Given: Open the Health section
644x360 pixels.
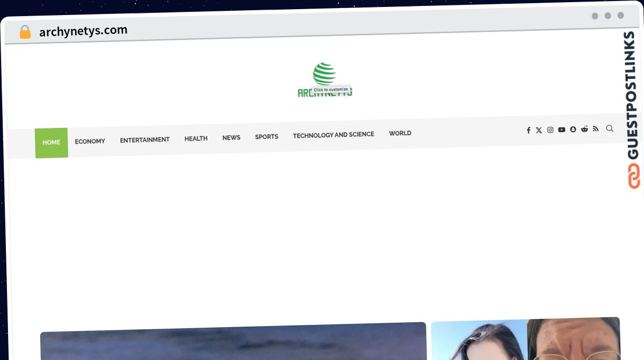Looking at the screenshot, I should click(196, 139).
